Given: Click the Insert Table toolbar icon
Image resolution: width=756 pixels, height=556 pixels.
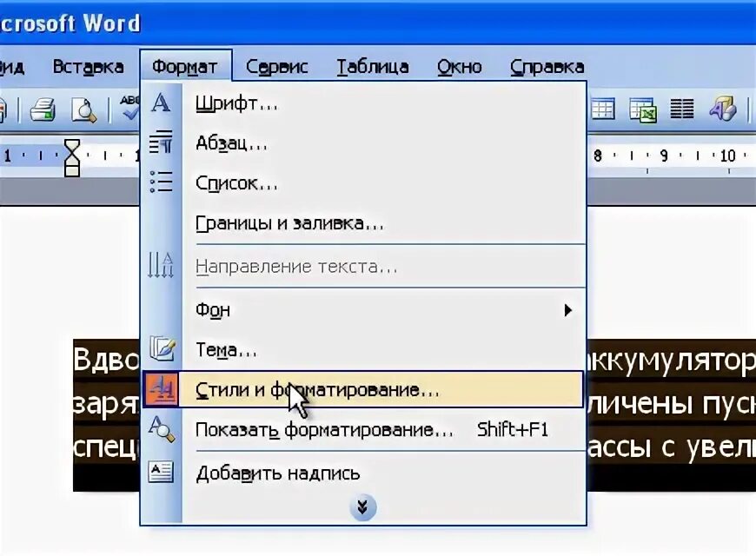Looking at the screenshot, I should 603,109.
